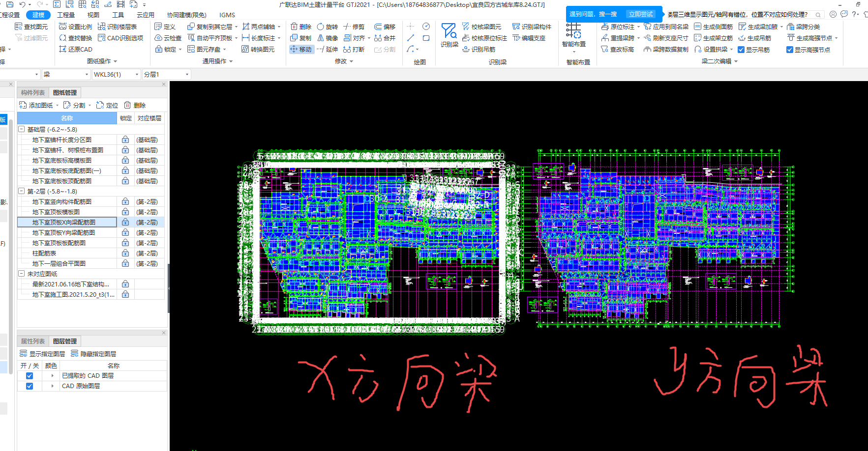Open the 设置比例 scale setting tool

click(75, 27)
